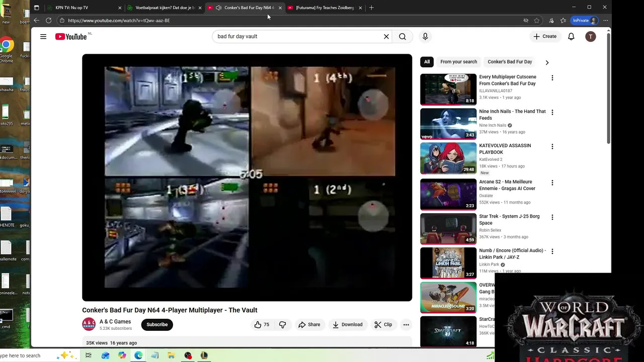The width and height of the screenshot is (644, 362).
Task: Open options for Numb / Encore video
Action: 552,251
